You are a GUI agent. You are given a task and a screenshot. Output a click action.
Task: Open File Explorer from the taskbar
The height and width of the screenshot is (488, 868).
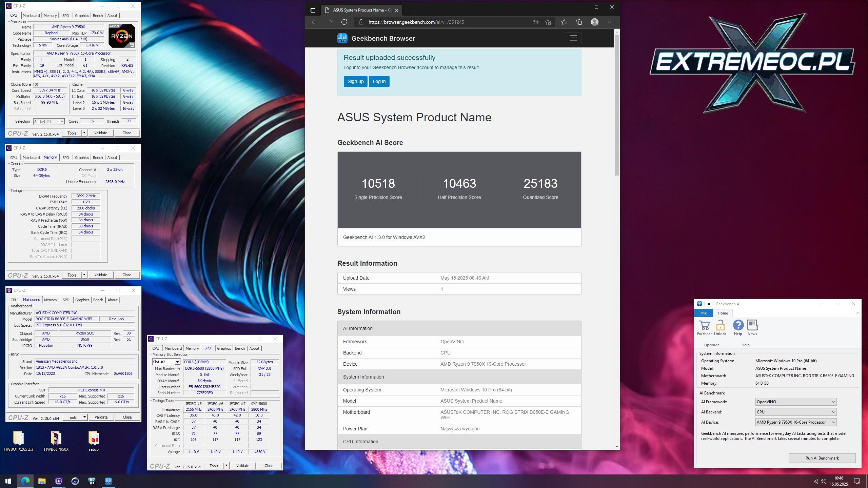[42, 481]
